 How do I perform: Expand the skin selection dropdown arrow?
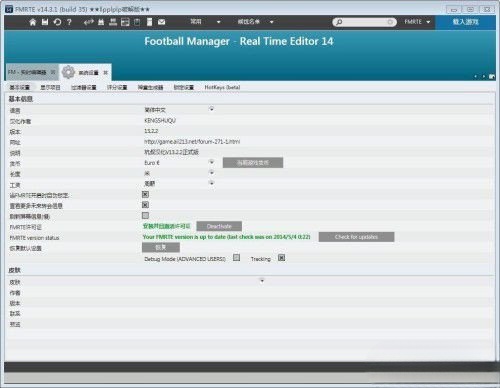click(262, 281)
